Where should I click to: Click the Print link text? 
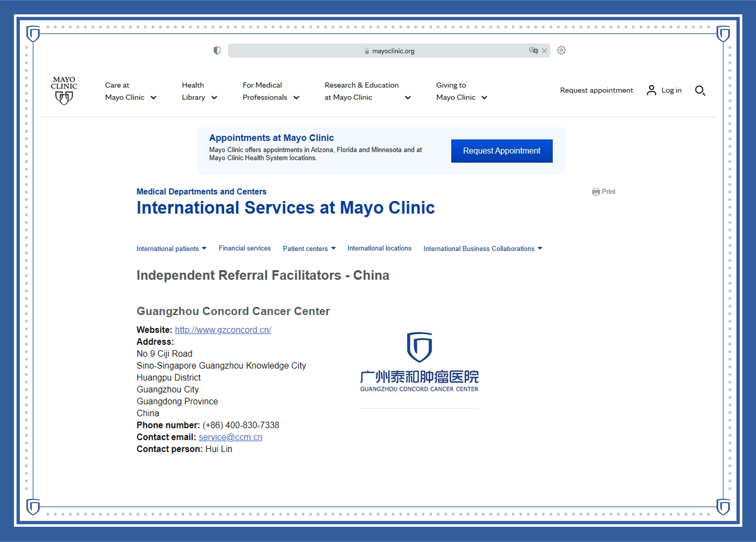pyautogui.click(x=609, y=192)
